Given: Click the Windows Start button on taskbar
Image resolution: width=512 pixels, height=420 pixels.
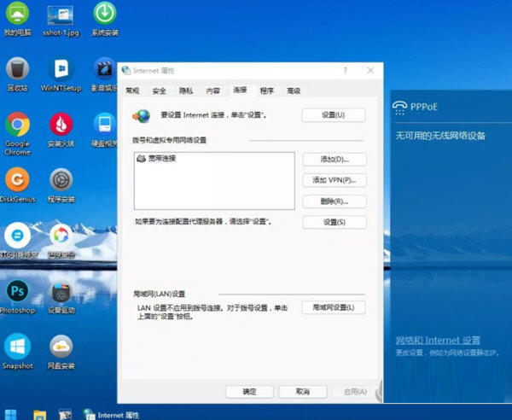Looking at the screenshot, I should [x=12, y=414].
